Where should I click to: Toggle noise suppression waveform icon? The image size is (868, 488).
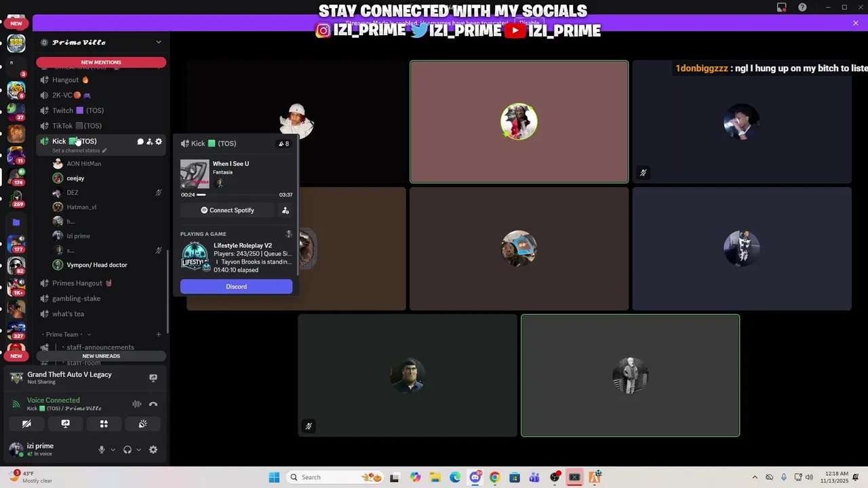point(137,404)
